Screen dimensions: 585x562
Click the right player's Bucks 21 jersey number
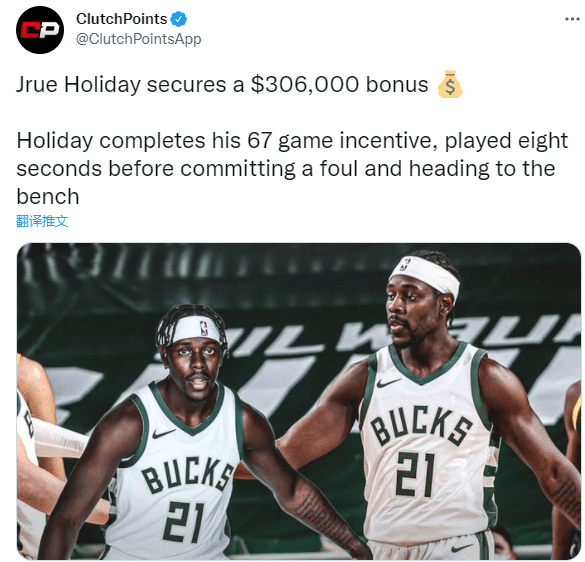point(415,474)
